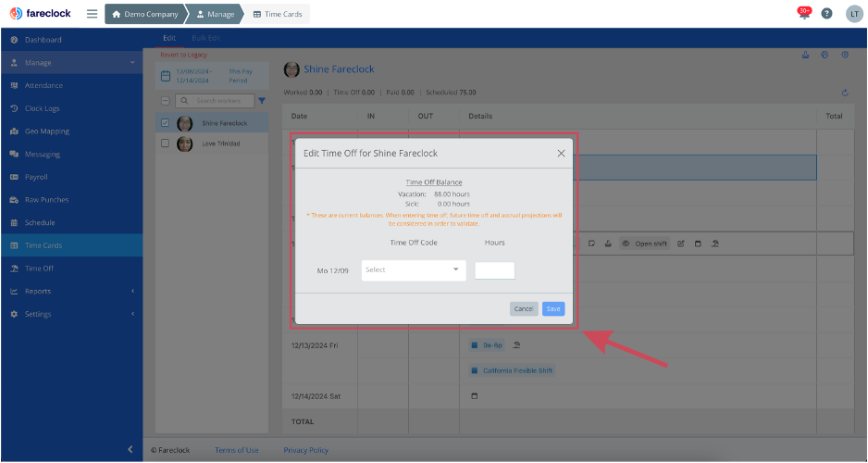The height and width of the screenshot is (463, 868).
Task: Uncheck the Shine Fareclock checkbox
Action: tap(165, 123)
